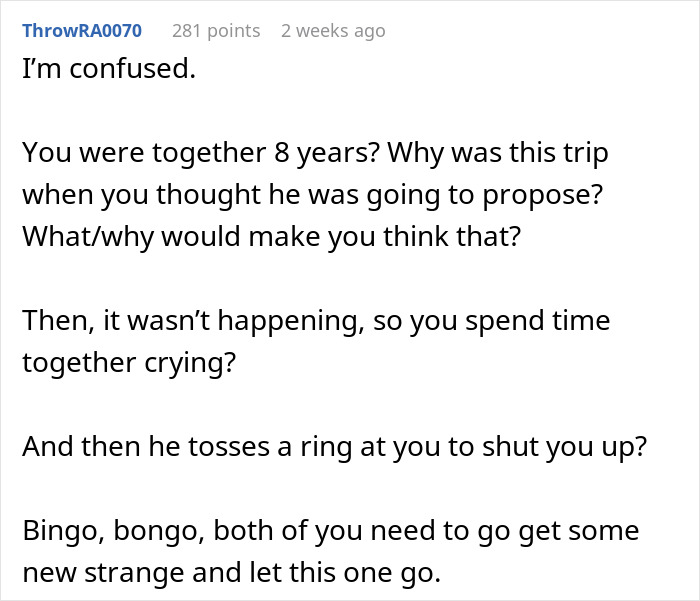Viewport: 700px width, 601px height.
Task: Click the 281 points score
Action: (x=216, y=31)
